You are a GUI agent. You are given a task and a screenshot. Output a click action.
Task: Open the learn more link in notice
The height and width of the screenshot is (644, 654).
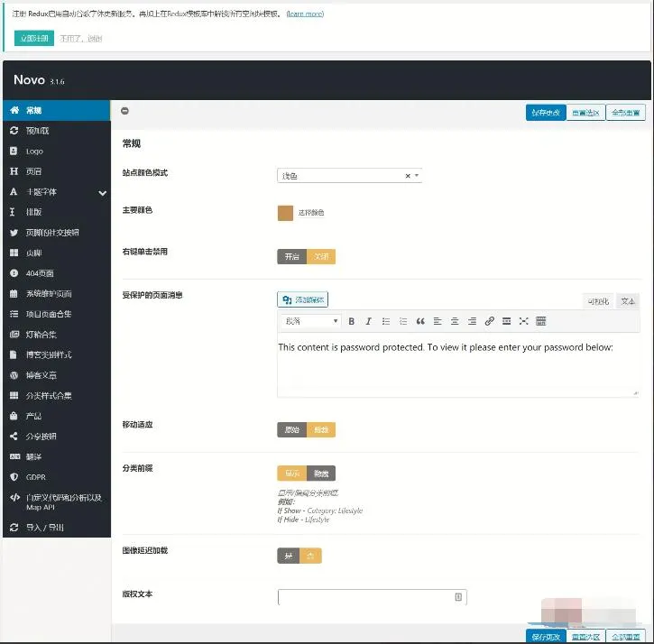pyautogui.click(x=305, y=14)
